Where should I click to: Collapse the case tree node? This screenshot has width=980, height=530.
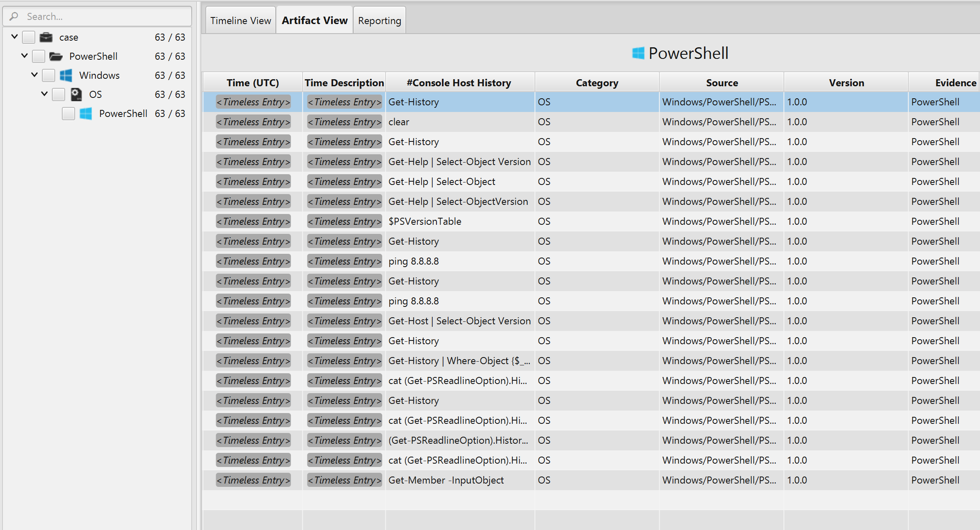coord(15,36)
